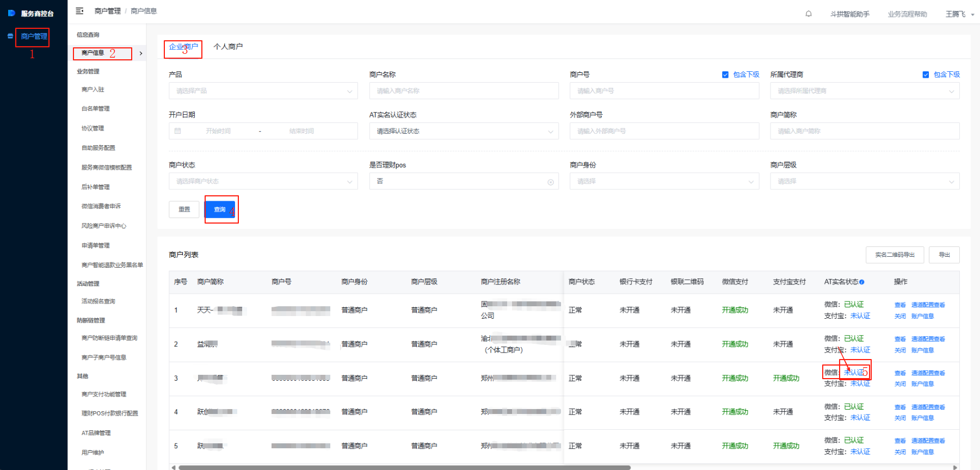This screenshot has height=470, width=980.
Task: Open 风险商户申诉中心 menu item
Action: pos(103,226)
